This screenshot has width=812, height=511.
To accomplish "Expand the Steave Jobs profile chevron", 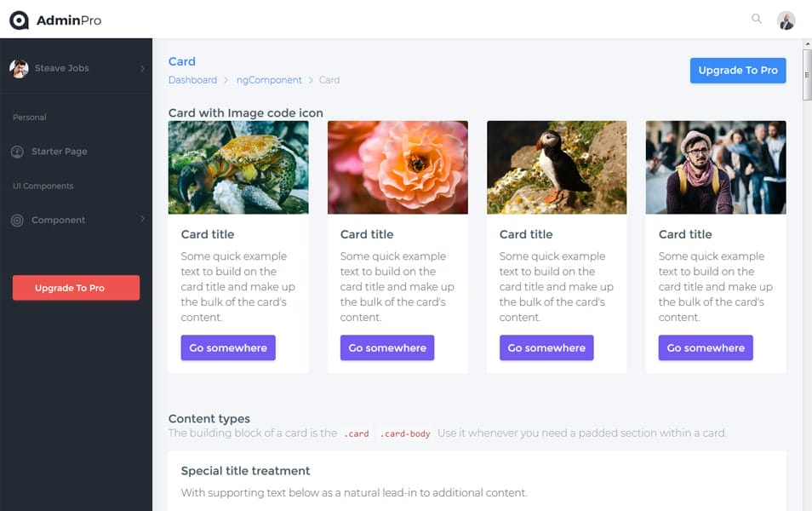I will pos(142,68).
